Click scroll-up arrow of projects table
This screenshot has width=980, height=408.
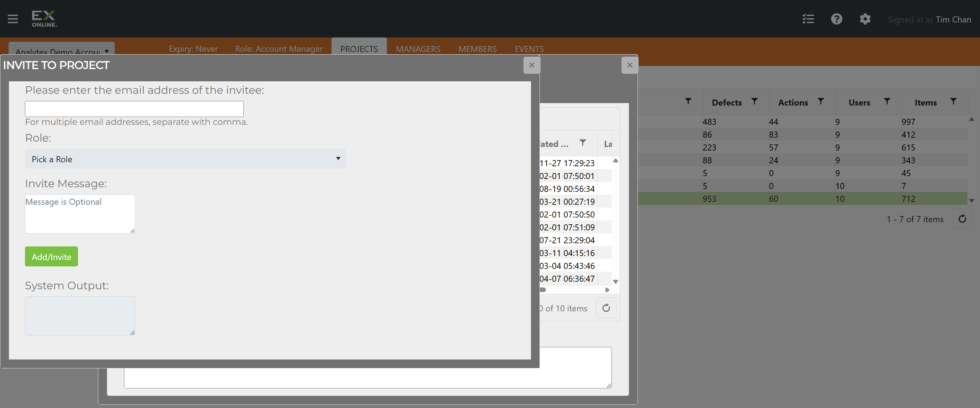click(971, 119)
